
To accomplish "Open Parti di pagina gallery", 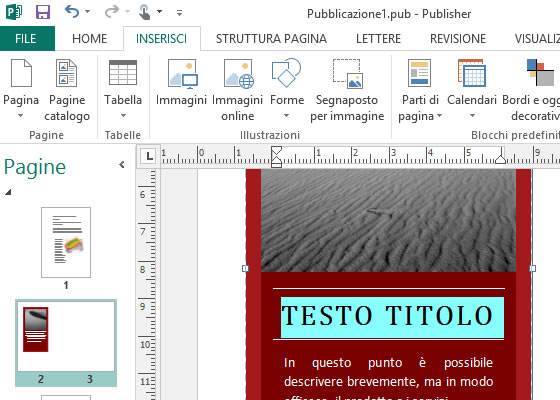I will click(x=420, y=91).
